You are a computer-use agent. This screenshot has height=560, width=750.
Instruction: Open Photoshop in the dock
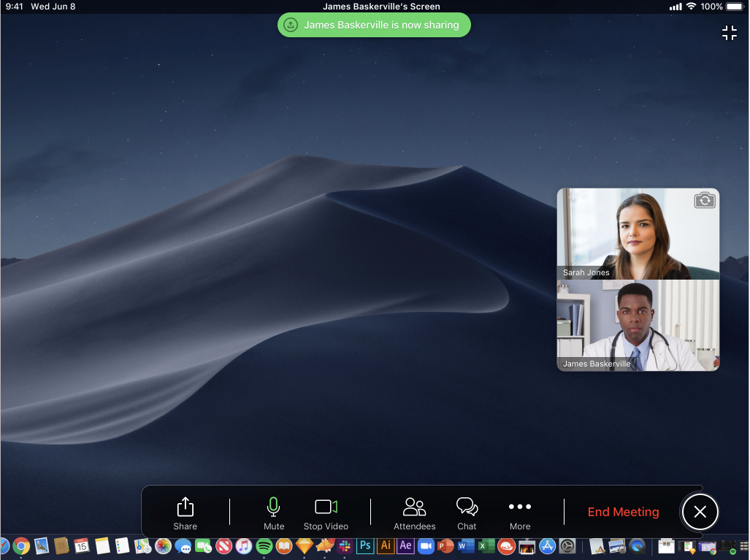[365, 546]
